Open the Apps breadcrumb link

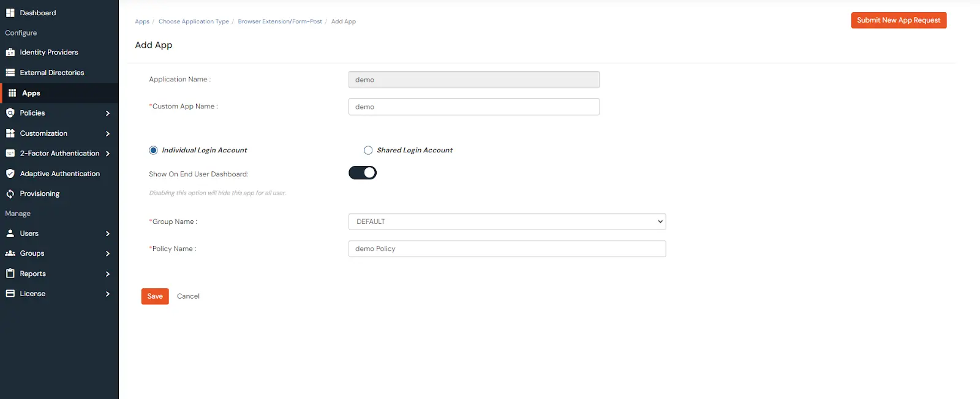tap(142, 21)
